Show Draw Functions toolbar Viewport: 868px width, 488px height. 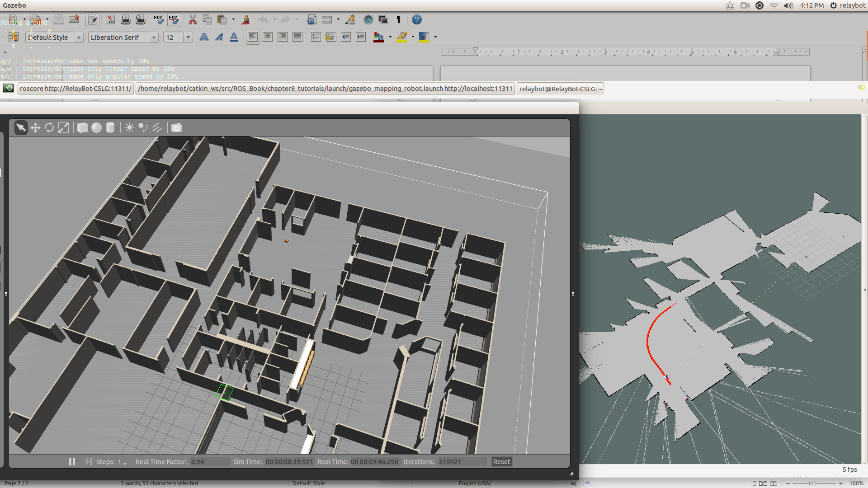click(x=350, y=20)
